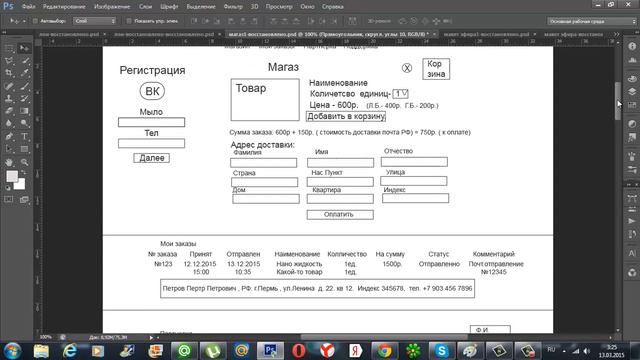Open Opera from the taskbar
The height and width of the screenshot is (360, 640).
click(x=299, y=351)
